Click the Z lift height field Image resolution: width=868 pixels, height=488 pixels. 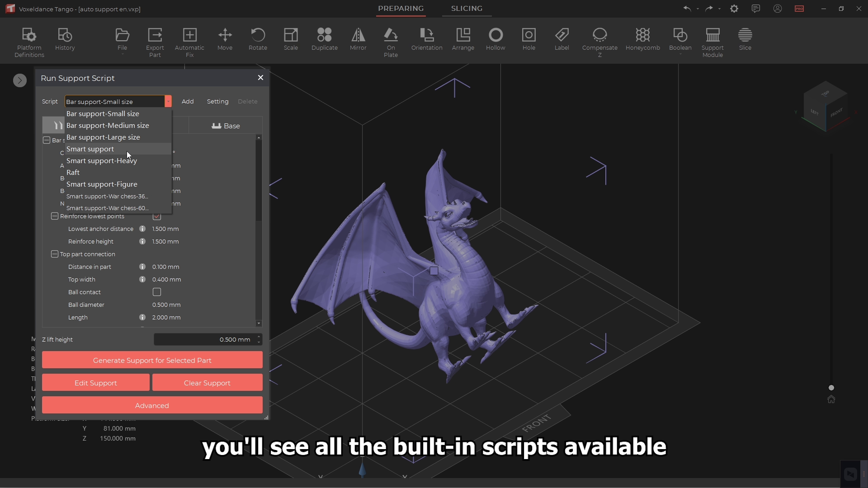[x=208, y=339]
